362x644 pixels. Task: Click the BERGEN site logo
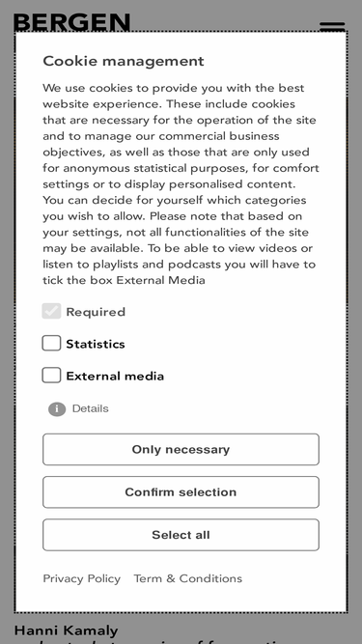click(72, 22)
